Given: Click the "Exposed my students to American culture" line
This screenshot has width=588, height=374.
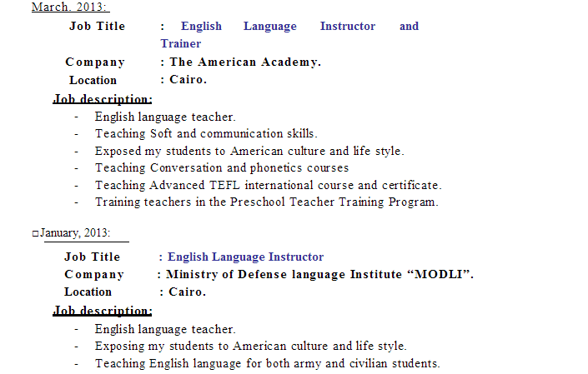Looking at the screenshot, I should click(x=249, y=152).
